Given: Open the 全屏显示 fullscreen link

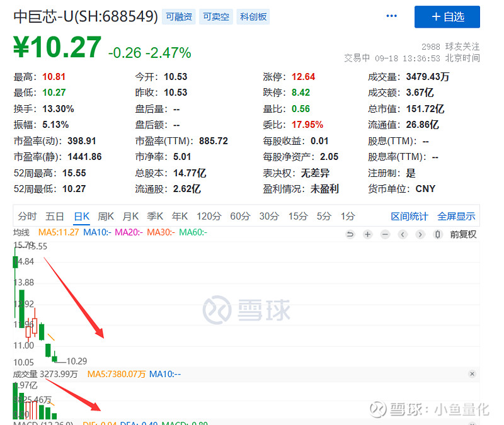Looking at the screenshot, I should tap(456, 216).
